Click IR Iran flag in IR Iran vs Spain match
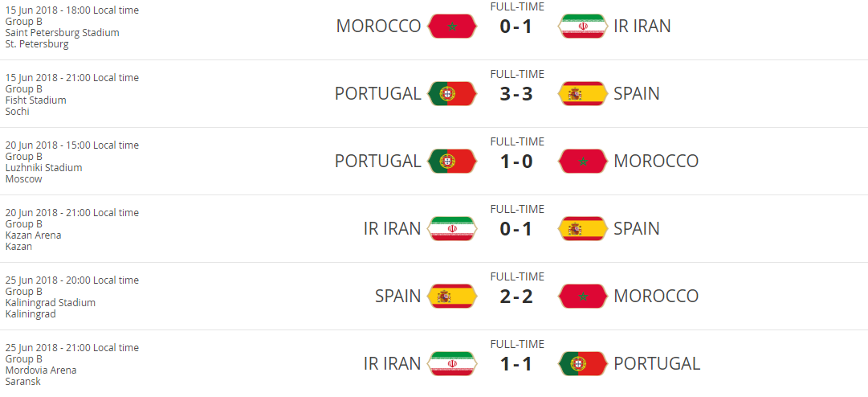This screenshot has height=397, width=868. click(452, 228)
